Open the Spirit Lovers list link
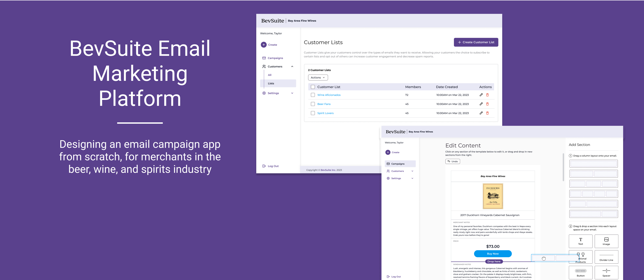The image size is (644, 280). tap(325, 113)
